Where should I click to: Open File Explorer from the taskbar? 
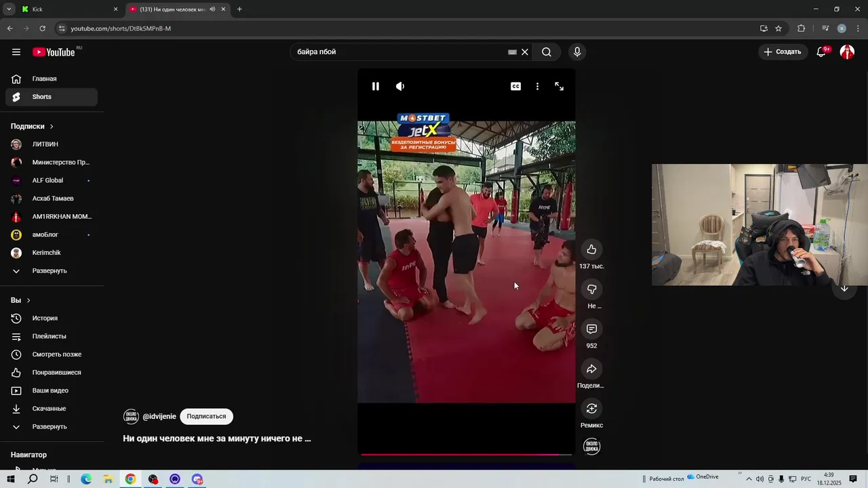(x=108, y=479)
